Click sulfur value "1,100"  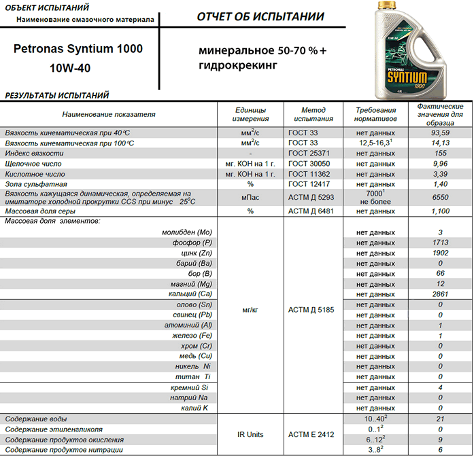[x=441, y=211]
